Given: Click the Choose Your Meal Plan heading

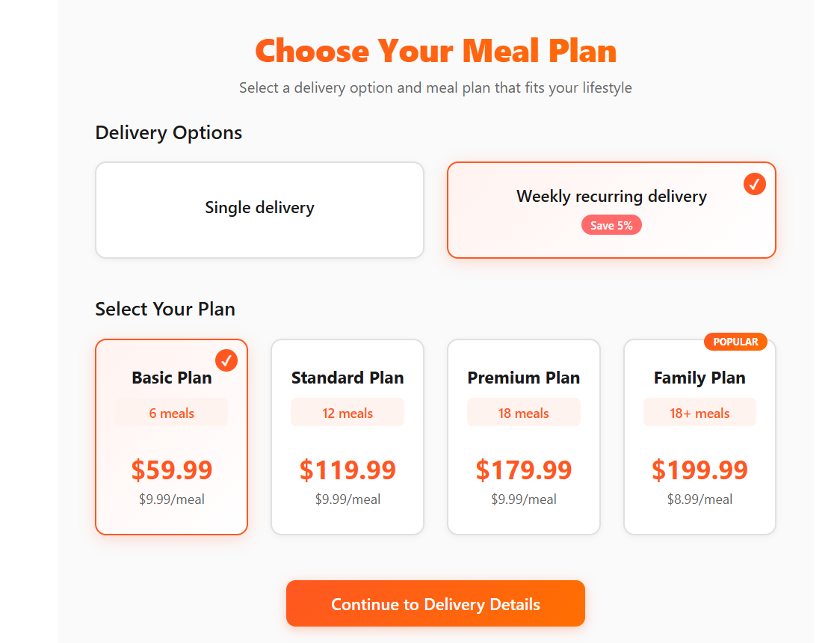Looking at the screenshot, I should pyautogui.click(x=436, y=51).
